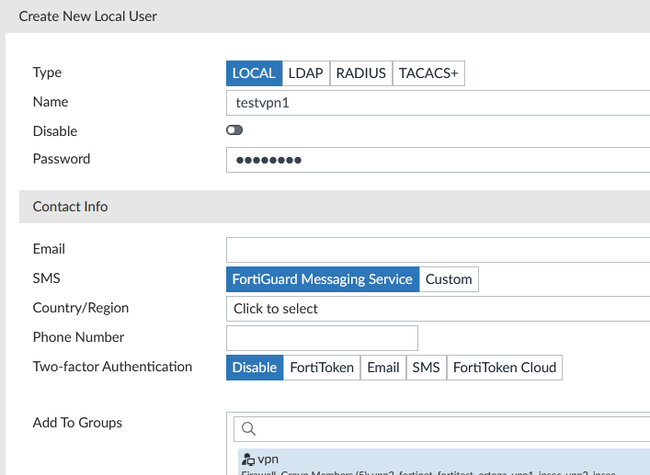Click into the Password field
Viewport: 650px width, 475px height.
click(438, 160)
